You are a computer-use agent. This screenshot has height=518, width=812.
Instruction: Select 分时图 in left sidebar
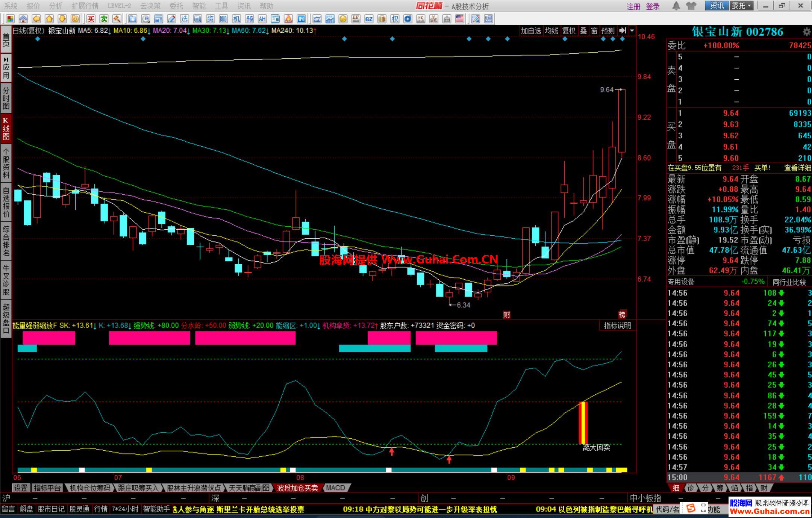(x=6, y=98)
